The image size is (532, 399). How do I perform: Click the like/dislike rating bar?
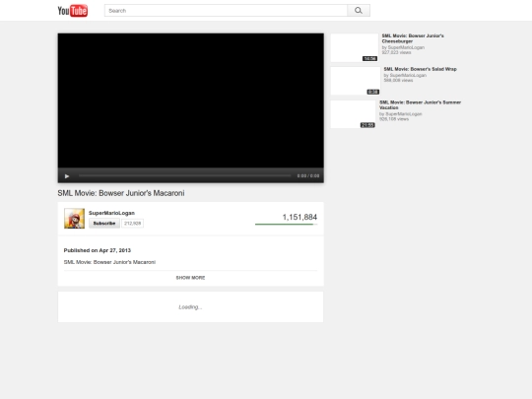point(286,225)
